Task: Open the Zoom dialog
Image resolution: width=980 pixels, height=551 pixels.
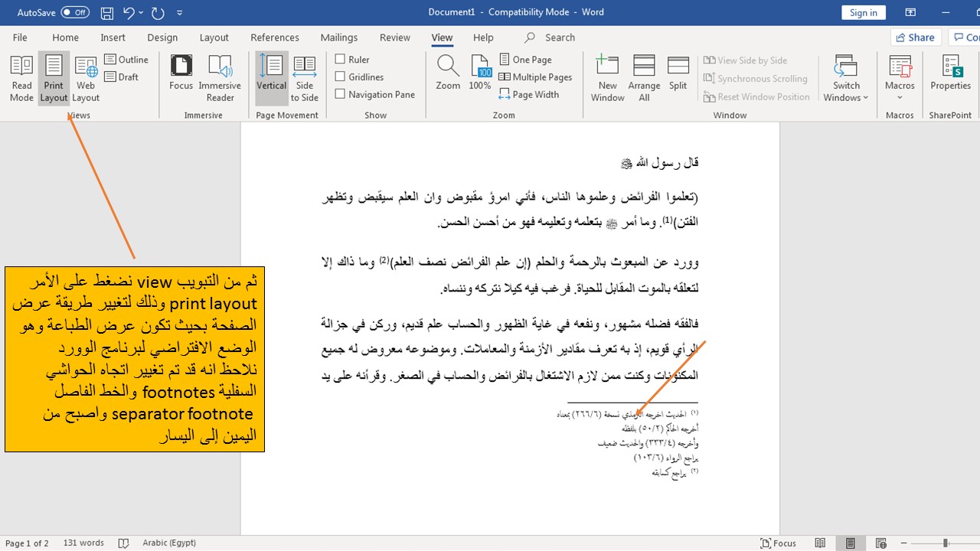Action: [448, 73]
